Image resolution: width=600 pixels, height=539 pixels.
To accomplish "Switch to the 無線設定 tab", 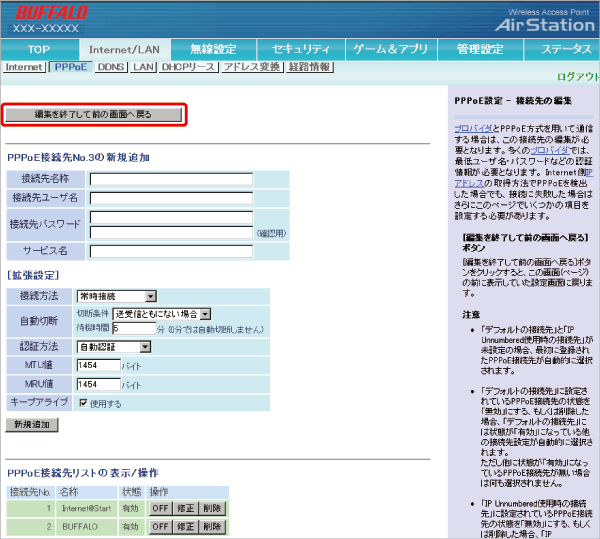I will (213, 49).
